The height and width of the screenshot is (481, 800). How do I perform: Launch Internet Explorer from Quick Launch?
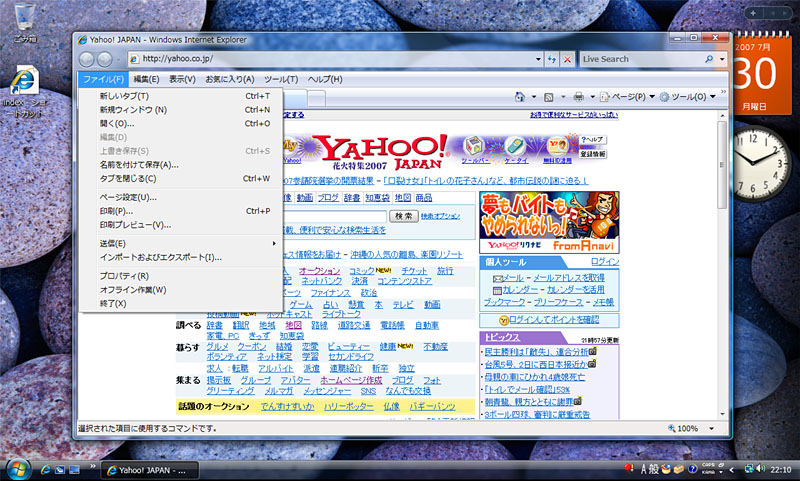(45, 469)
